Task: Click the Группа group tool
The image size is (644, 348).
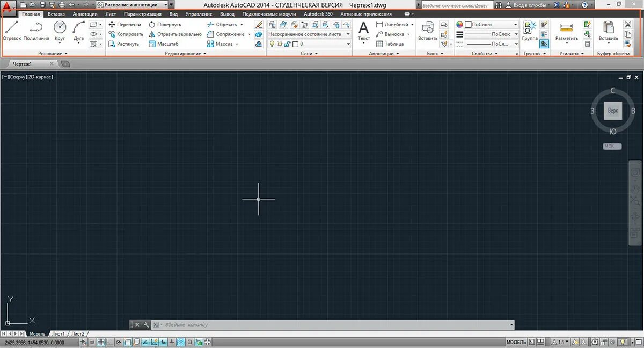Action: [x=530, y=31]
